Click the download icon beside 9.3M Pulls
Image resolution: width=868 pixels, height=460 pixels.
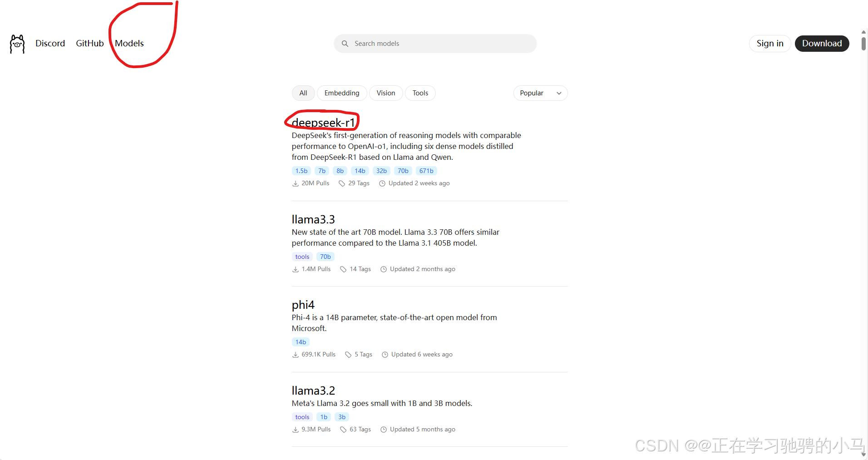coord(296,430)
